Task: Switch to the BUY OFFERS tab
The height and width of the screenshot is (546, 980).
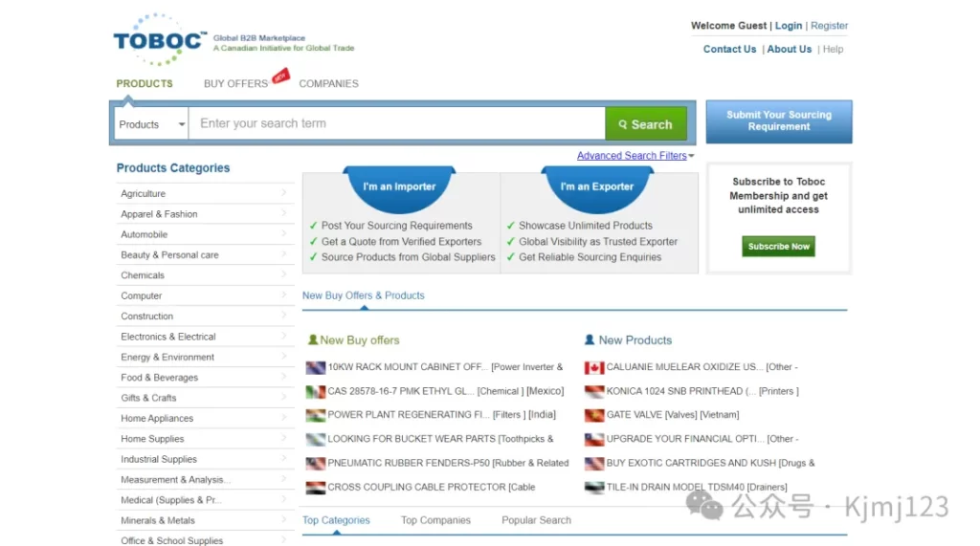Action: click(235, 84)
